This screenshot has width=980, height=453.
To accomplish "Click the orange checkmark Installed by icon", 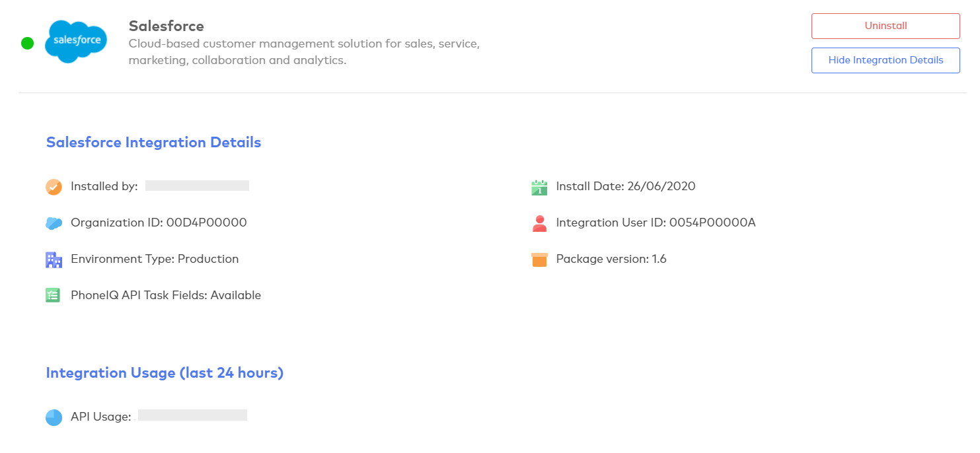I will pyautogui.click(x=54, y=187).
